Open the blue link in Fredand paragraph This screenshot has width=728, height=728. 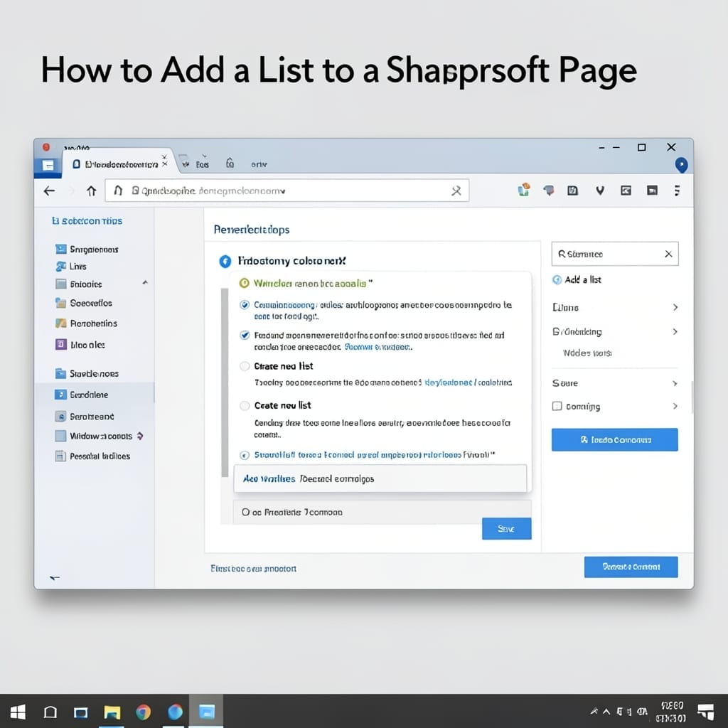pyautogui.click(x=378, y=347)
